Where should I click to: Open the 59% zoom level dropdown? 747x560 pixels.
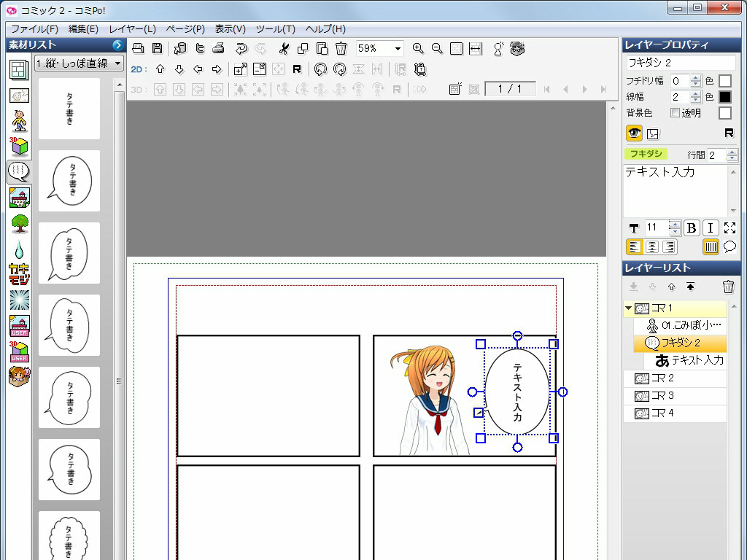click(398, 49)
